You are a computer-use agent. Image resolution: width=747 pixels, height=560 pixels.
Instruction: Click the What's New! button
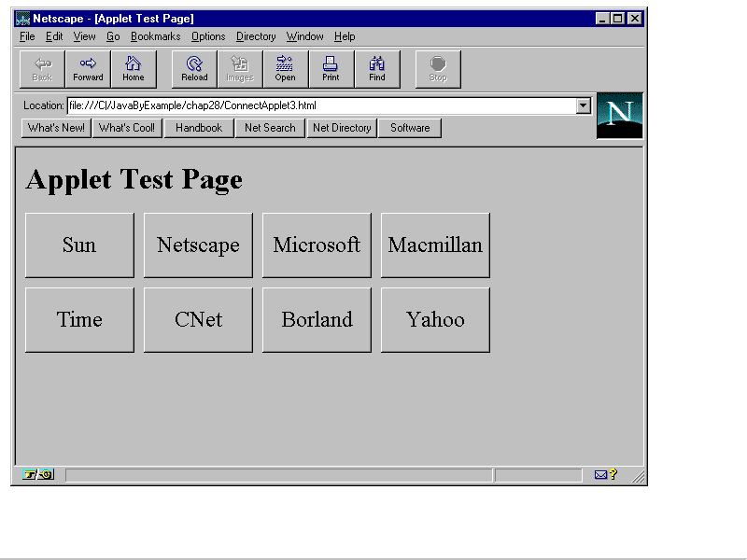pos(56,128)
